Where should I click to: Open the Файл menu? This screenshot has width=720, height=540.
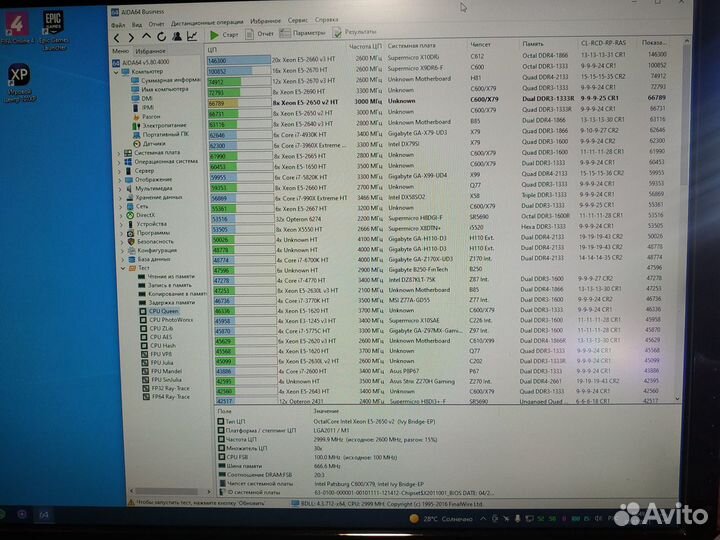click(118, 25)
